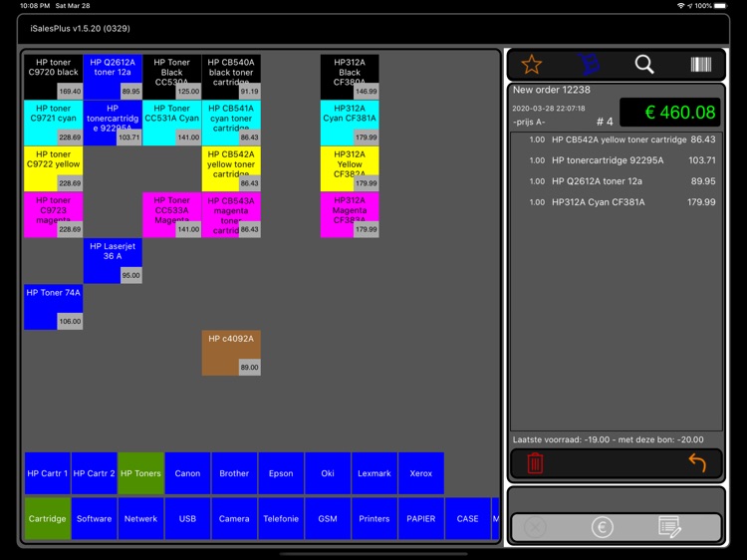The width and height of the screenshot is (747, 560).
Task: Tap the Wi-Fi icon in status bar
Action: click(x=681, y=6)
